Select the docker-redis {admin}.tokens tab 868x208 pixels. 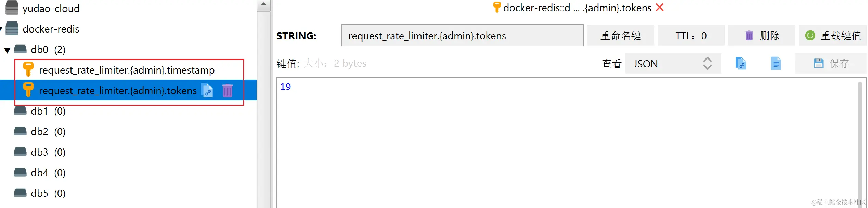(x=577, y=8)
